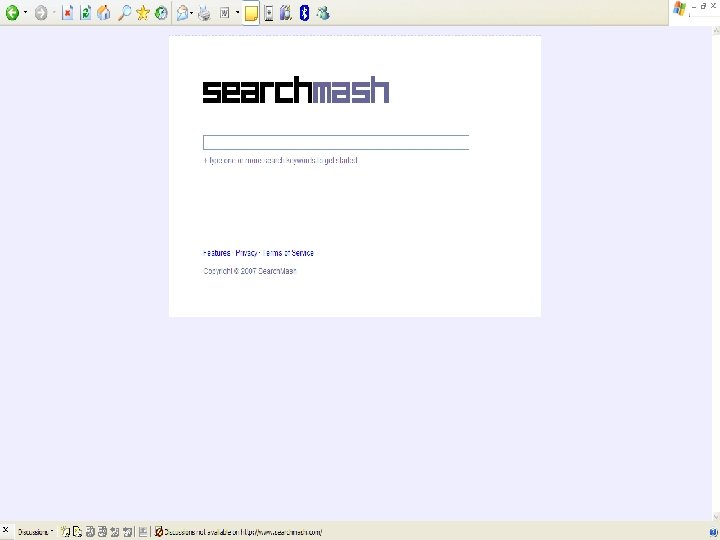Open Messenger with the buddy figure icon

(323, 13)
